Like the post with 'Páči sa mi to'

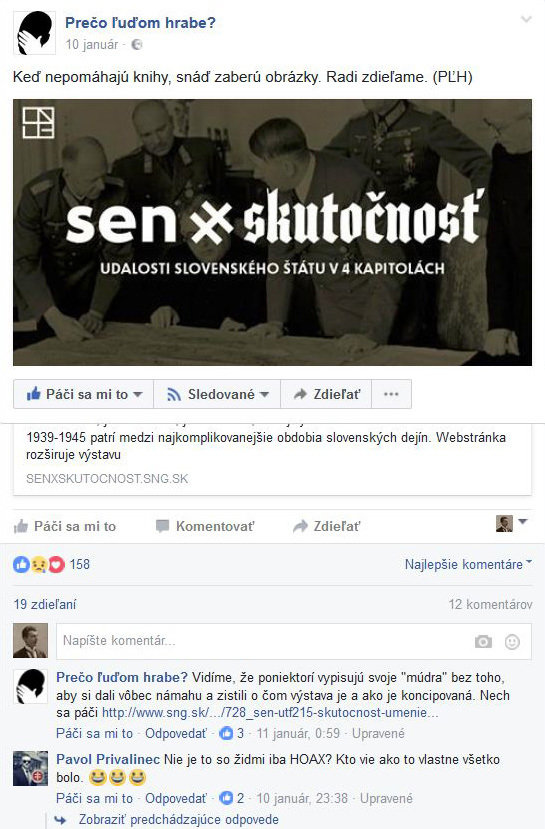[64, 526]
